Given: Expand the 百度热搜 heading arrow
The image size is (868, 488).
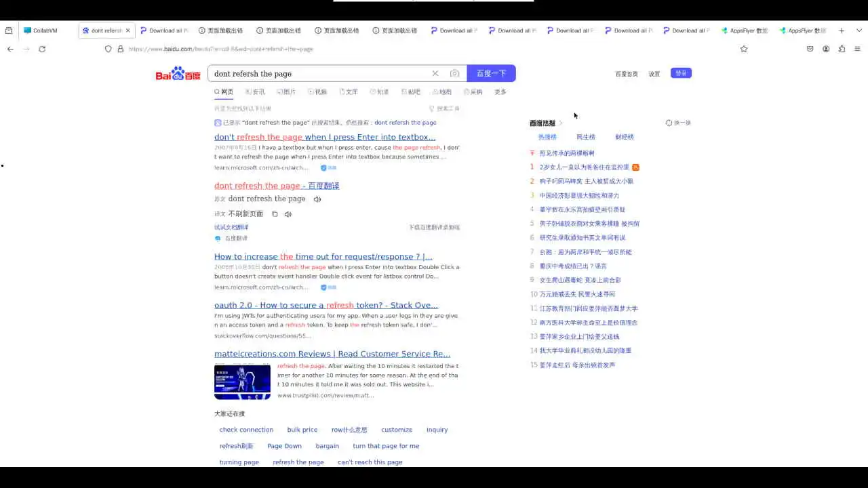Looking at the screenshot, I should point(561,123).
